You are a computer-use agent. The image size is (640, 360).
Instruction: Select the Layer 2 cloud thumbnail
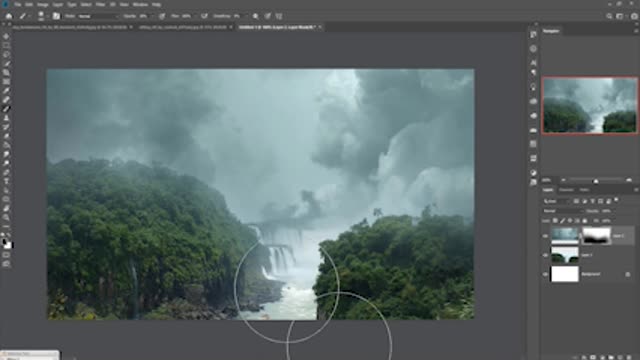(x=565, y=236)
